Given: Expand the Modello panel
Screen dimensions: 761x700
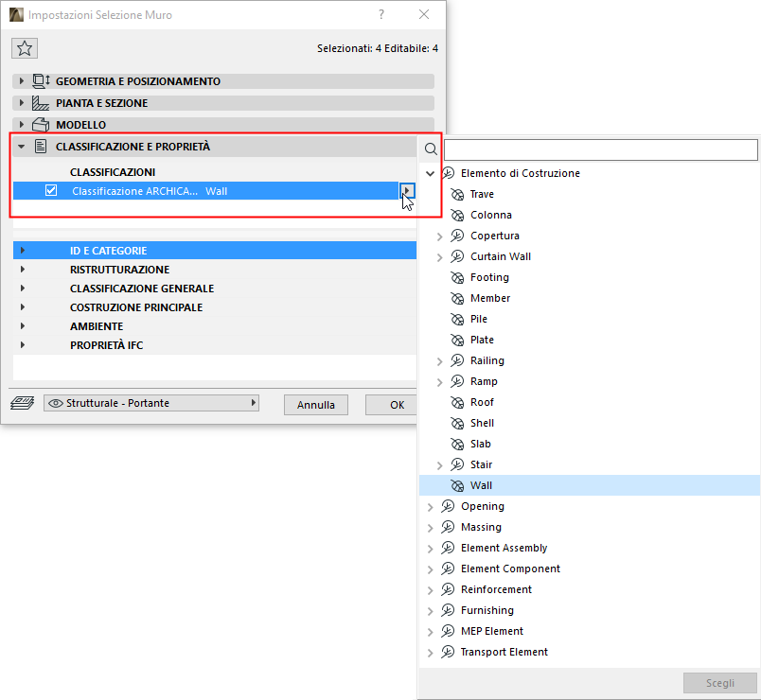Looking at the screenshot, I should 21,125.
